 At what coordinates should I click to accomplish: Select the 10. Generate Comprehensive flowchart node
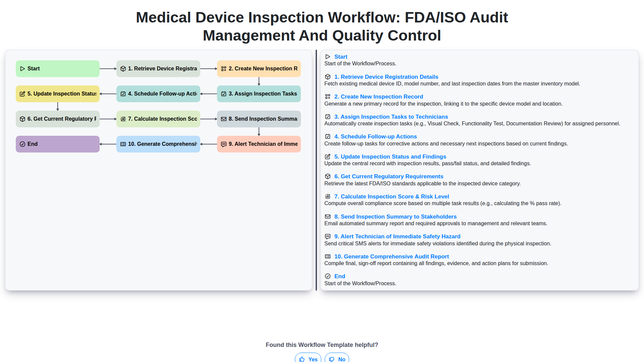(158, 144)
